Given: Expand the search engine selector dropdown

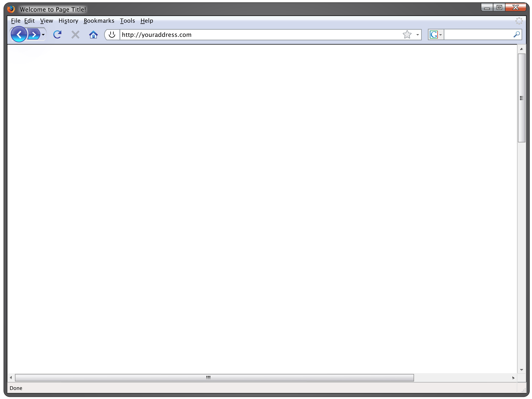Looking at the screenshot, I should (x=440, y=34).
